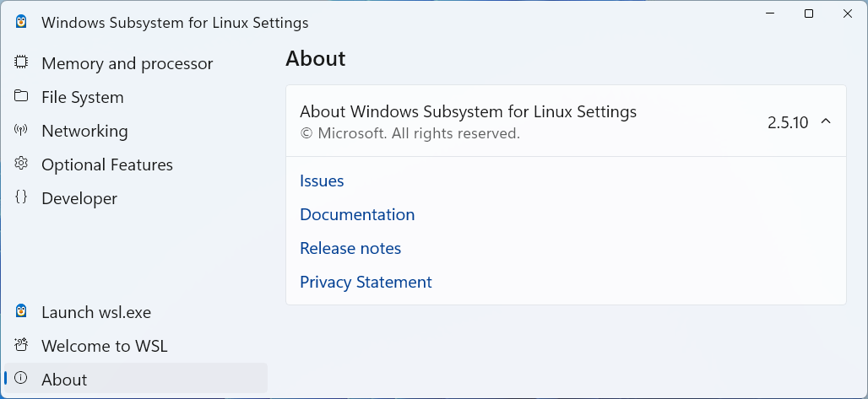Click the version number 2.5.10
868x399 pixels.
(788, 122)
